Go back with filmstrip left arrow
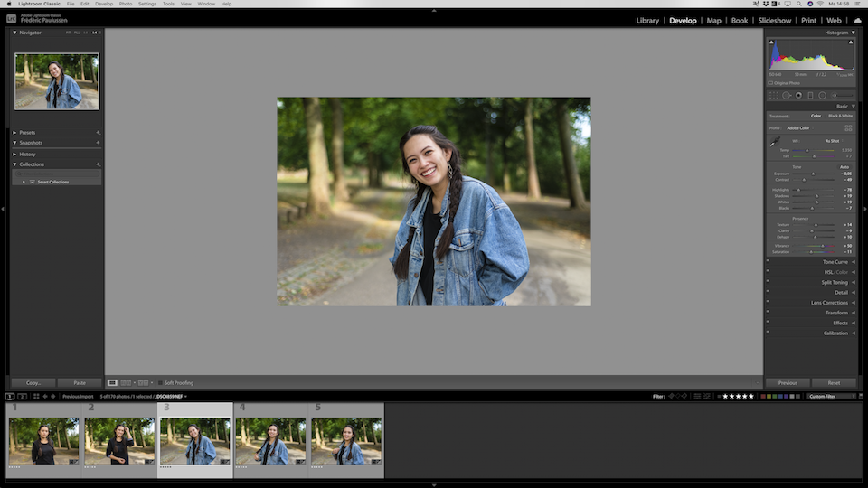The height and width of the screenshot is (488, 868). pyautogui.click(x=45, y=396)
